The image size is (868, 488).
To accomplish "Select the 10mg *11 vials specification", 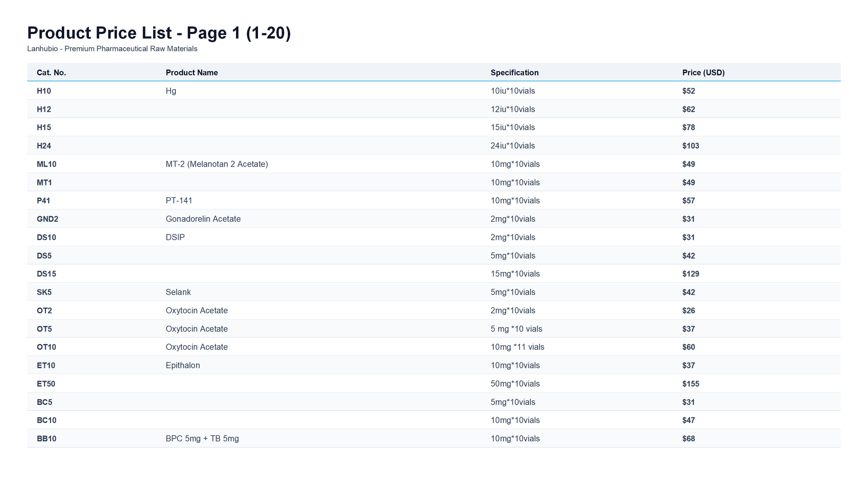I will tap(517, 347).
